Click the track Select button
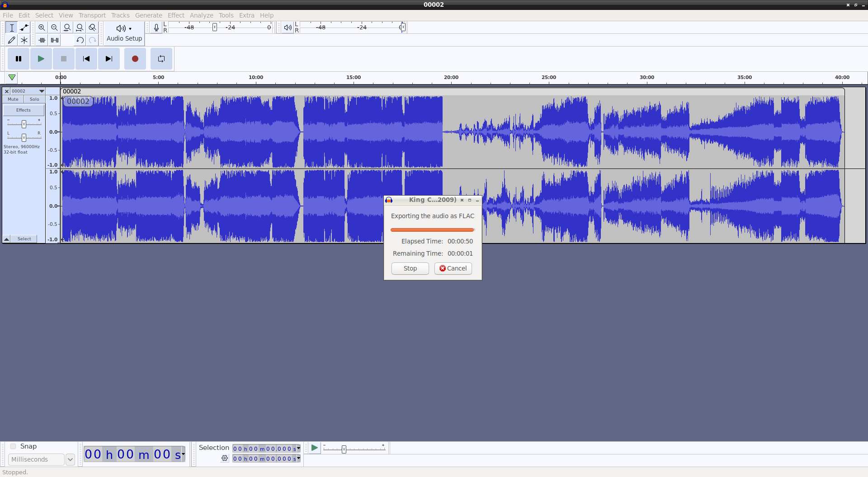 point(24,239)
